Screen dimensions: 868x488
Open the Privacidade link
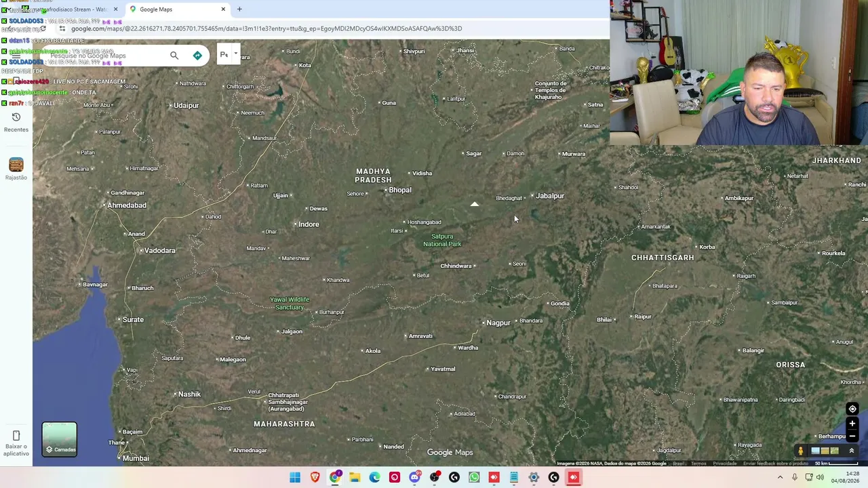point(724,464)
